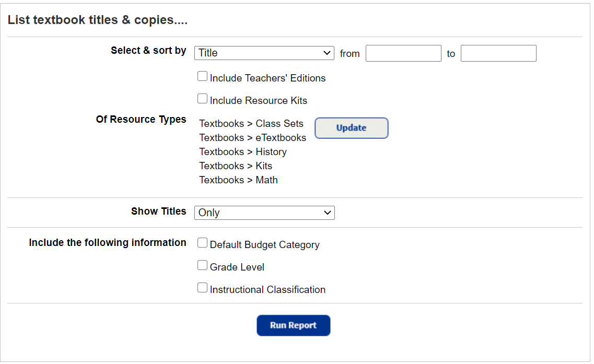
Task: Click the from range input field
Action: point(403,53)
